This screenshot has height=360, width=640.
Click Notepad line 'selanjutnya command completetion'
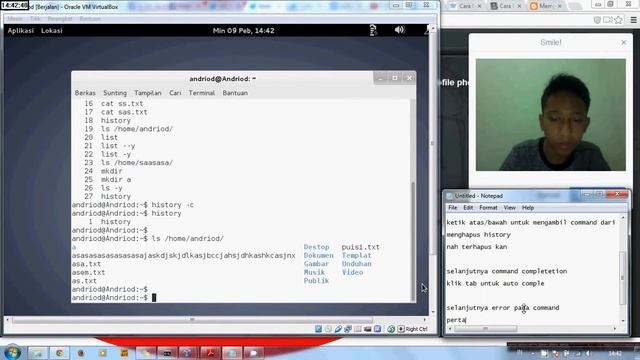tap(507, 271)
